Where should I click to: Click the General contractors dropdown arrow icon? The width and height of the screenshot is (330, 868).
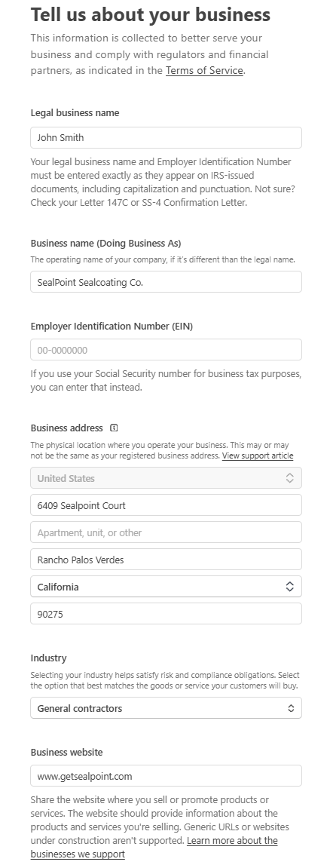291,708
